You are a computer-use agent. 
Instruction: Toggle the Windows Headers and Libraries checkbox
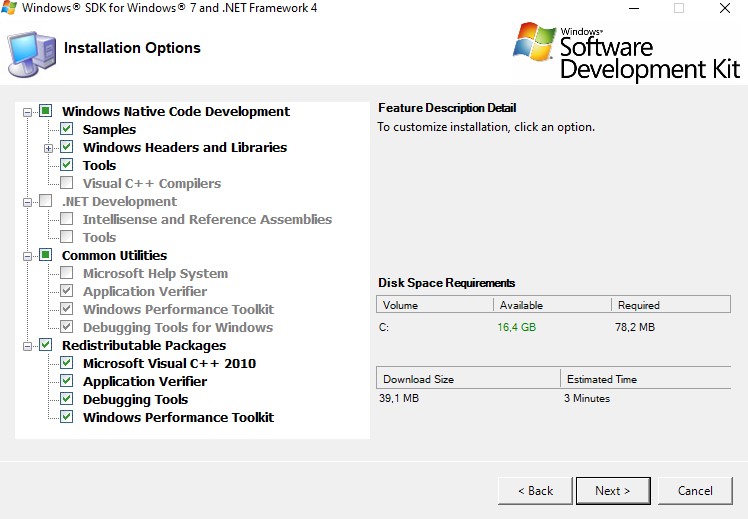click(67, 147)
